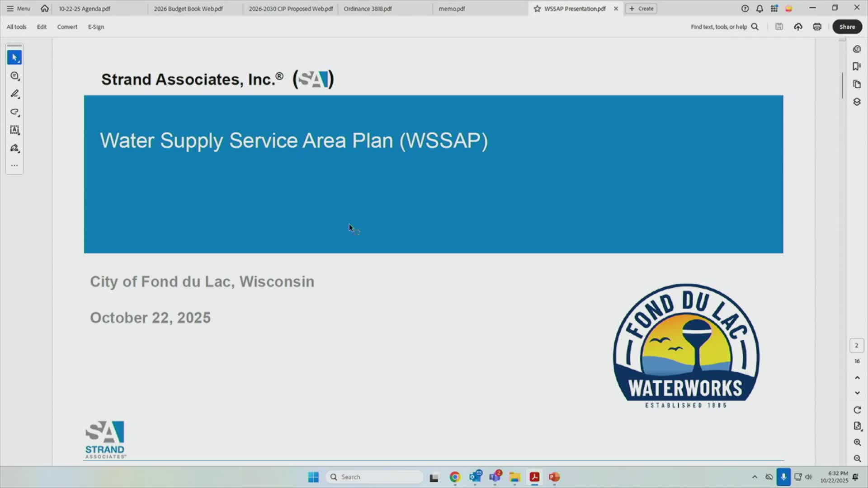
Task: Select the arrow selection tool
Action: pos(14,57)
